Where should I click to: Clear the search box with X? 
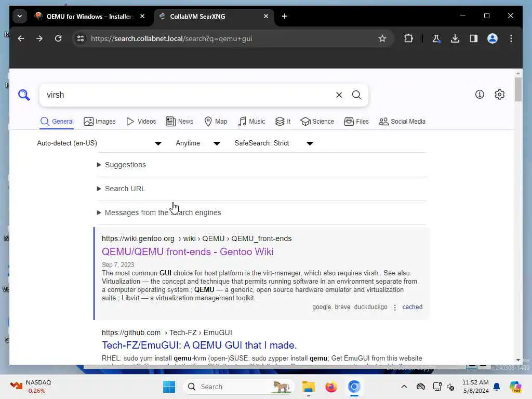coord(339,95)
